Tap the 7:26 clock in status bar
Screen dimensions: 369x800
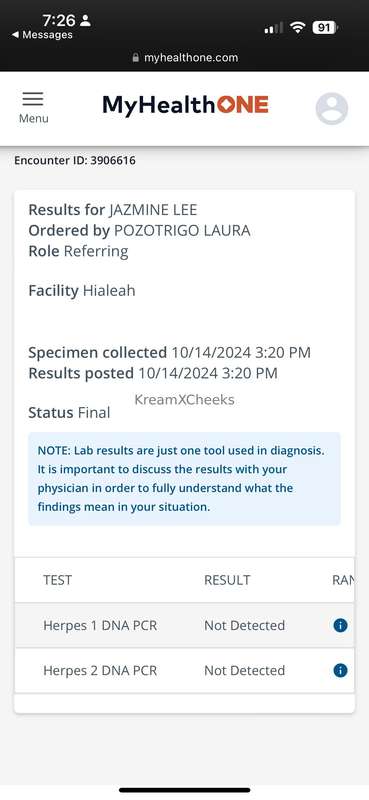click(x=59, y=20)
